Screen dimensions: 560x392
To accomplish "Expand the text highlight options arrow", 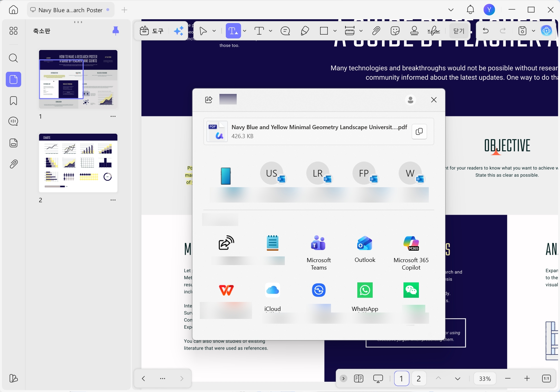I will pyautogui.click(x=244, y=31).
